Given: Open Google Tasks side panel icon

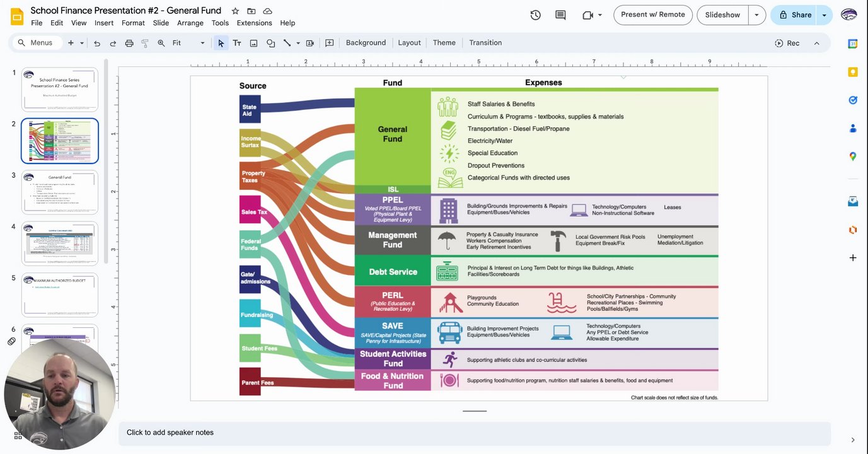Looking at the screenshot, I should tap(853, 100).
